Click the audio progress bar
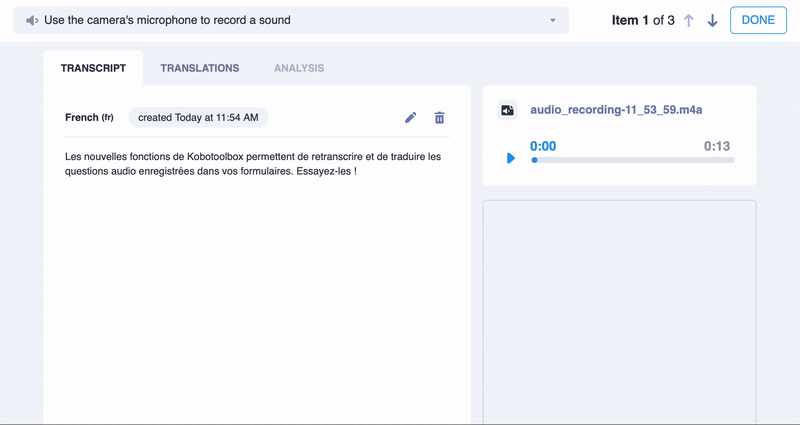The height and width of the screenshot is (425, 800). 632,160
